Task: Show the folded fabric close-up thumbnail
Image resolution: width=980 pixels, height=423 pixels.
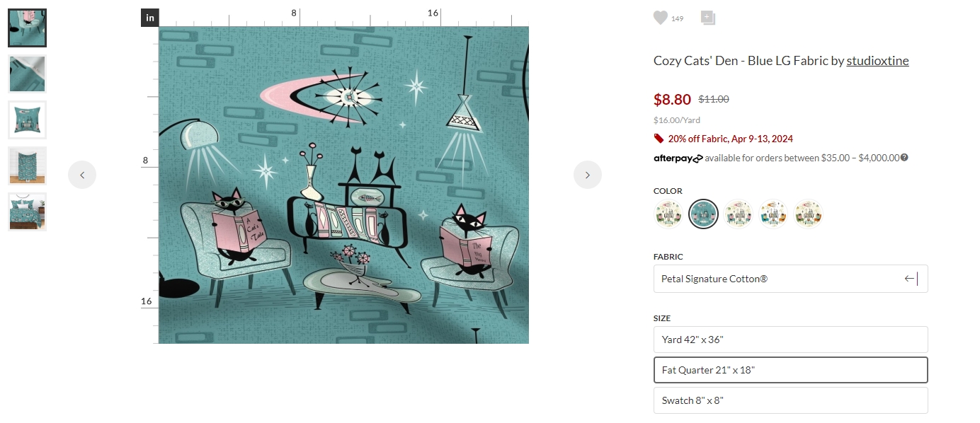Action: tap(27, 74)
